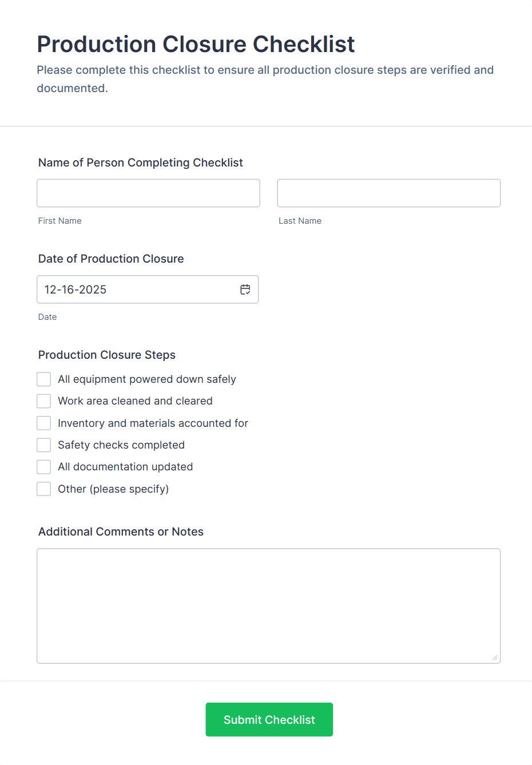Click the 'Additional Comments or Notes' label
The image size is (532, 765).
(x=121, y=532)
